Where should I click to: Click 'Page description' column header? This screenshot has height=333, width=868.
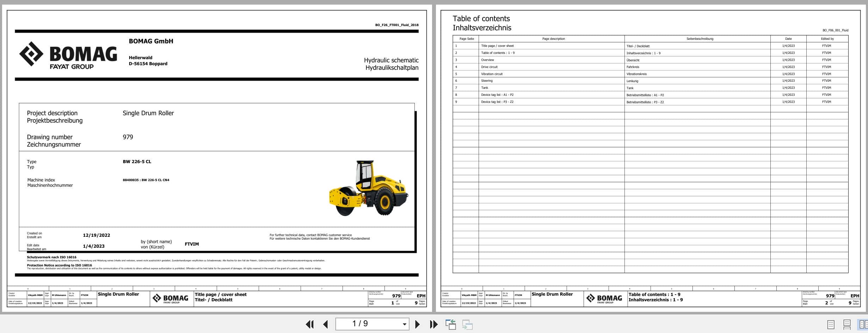pyautogui.click(x=553, y=39)
